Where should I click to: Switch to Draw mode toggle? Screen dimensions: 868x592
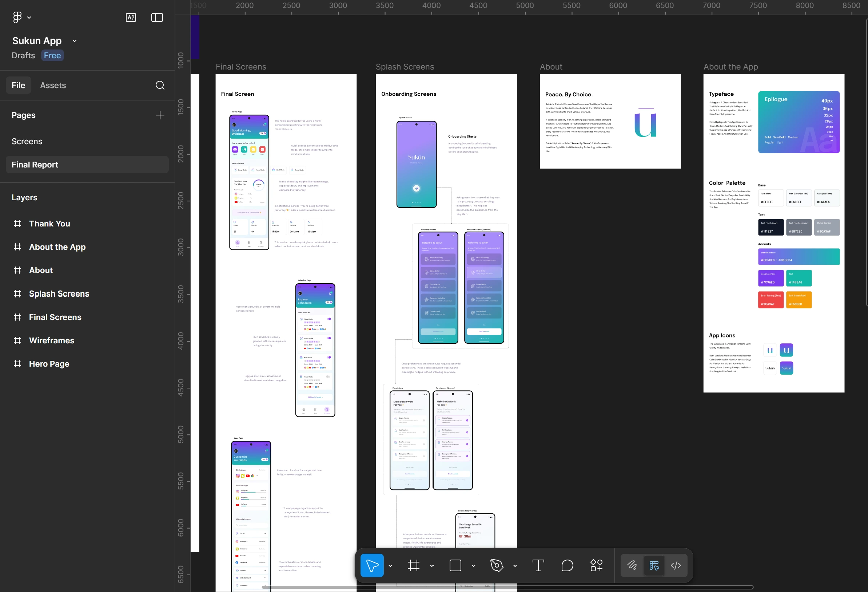pyautogui.click(x=632, y=565)
